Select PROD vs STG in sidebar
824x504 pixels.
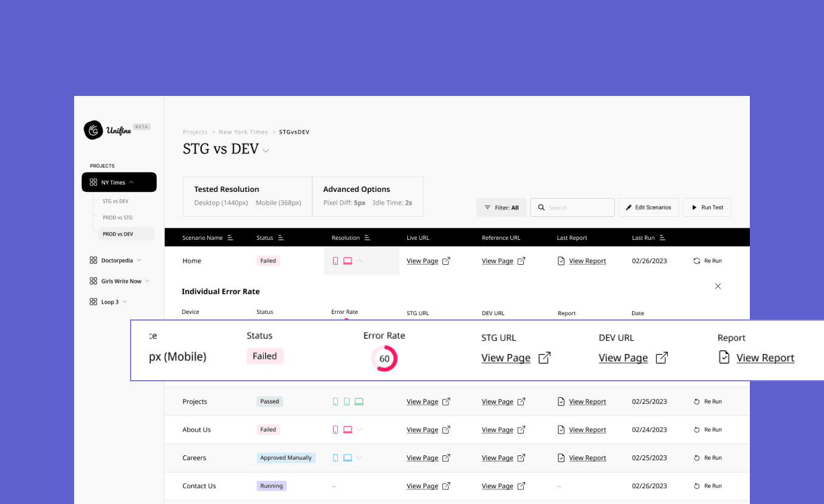[x=117, y=217]
